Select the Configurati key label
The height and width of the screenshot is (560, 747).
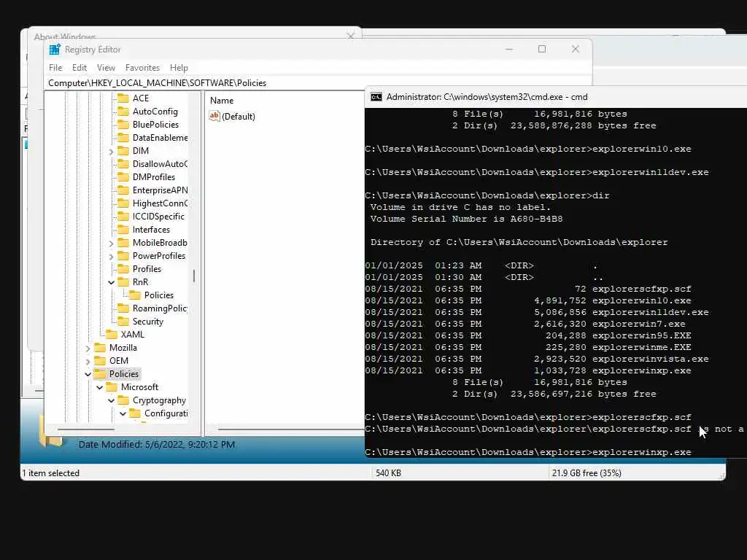(166, 413)
